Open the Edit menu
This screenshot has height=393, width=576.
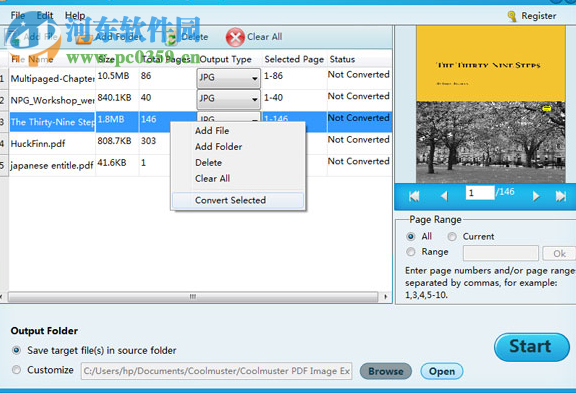[x=45, y=15]
